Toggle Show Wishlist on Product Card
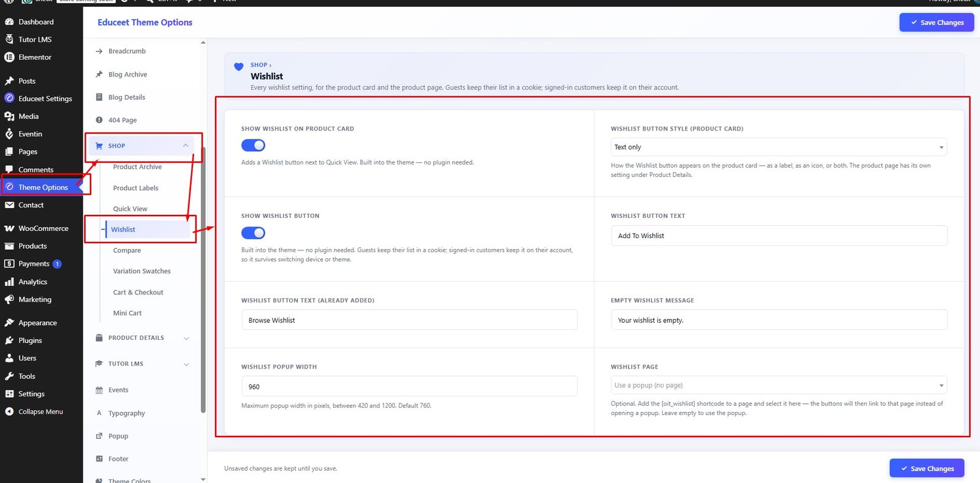980x483 pixels. (253, 145)
